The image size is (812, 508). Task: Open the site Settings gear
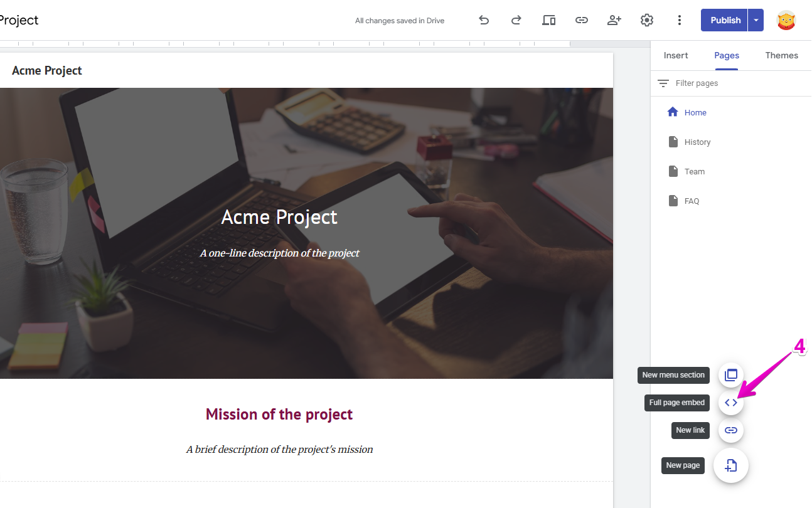pos(647,20)
